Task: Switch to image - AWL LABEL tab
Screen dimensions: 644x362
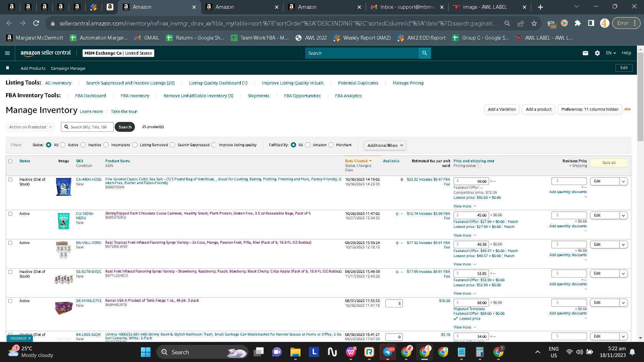Action: pyautogui.click(x=489, y=7)
